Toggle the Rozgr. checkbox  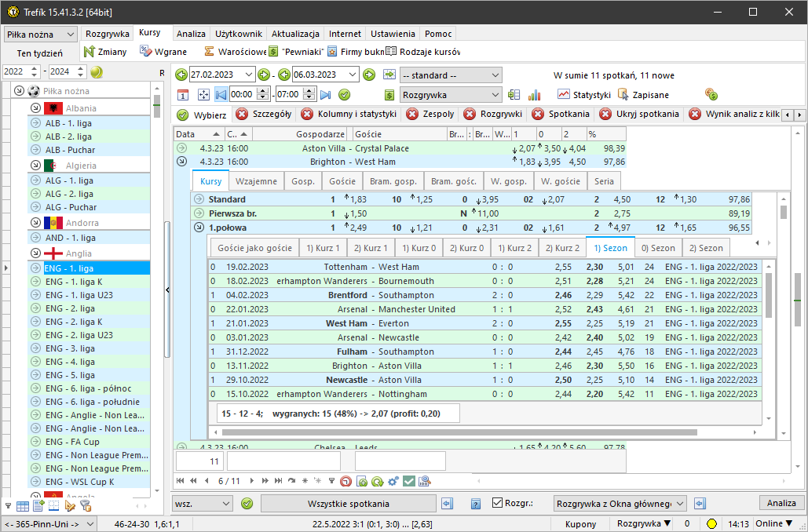[498, 503]
